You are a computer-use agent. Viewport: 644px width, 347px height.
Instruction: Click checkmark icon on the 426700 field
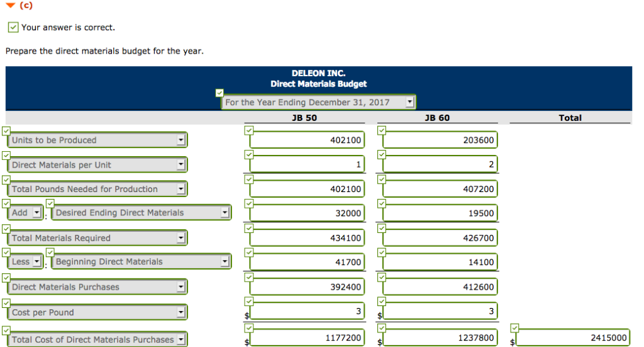(x=382, y=228)
